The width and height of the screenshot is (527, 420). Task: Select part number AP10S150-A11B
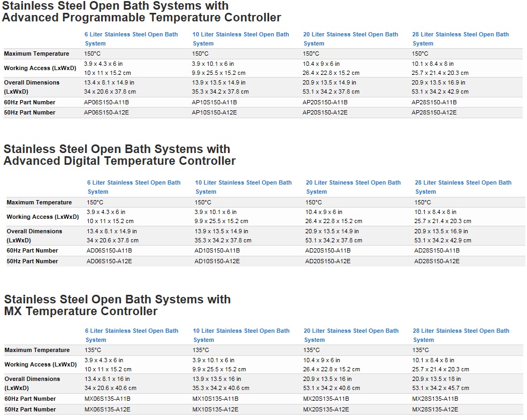(x=215, y=103)
